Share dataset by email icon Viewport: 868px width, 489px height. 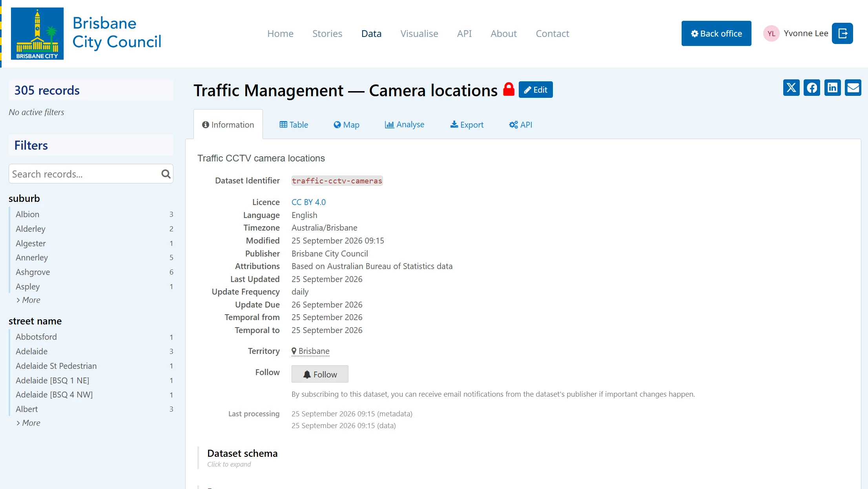coord(853,87)
